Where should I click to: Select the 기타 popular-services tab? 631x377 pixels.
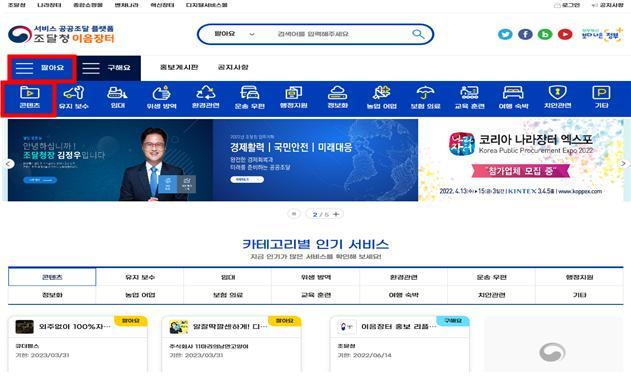pyautogui.click(x=579, y=295)
